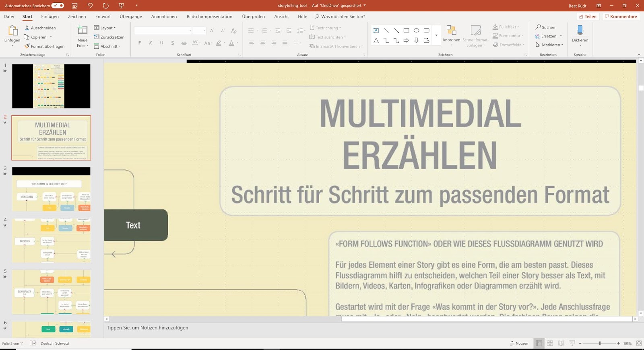Toggle bold (F) formatting
This screenshot has height=350, width=644.
pos(140,43)
